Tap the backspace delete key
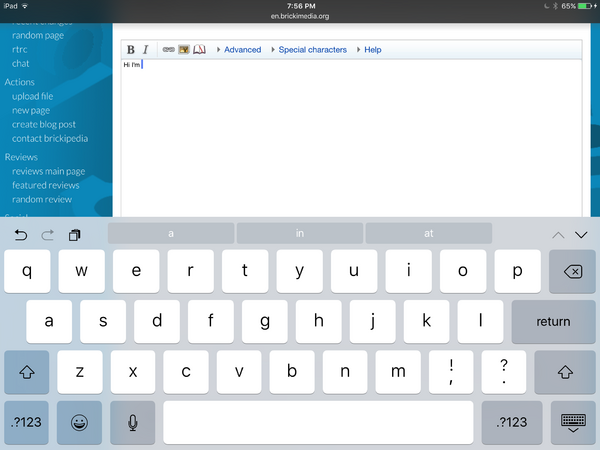 pos(572,271)
